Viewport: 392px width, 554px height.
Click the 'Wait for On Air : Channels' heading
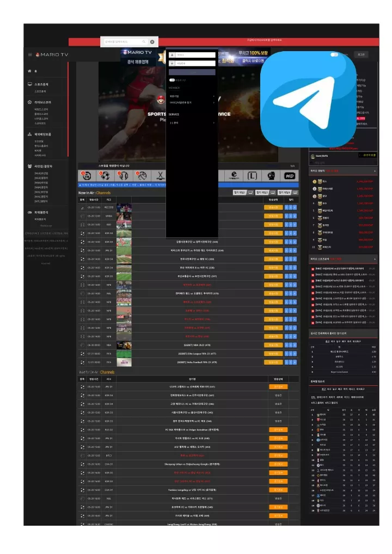click(96, 372)
